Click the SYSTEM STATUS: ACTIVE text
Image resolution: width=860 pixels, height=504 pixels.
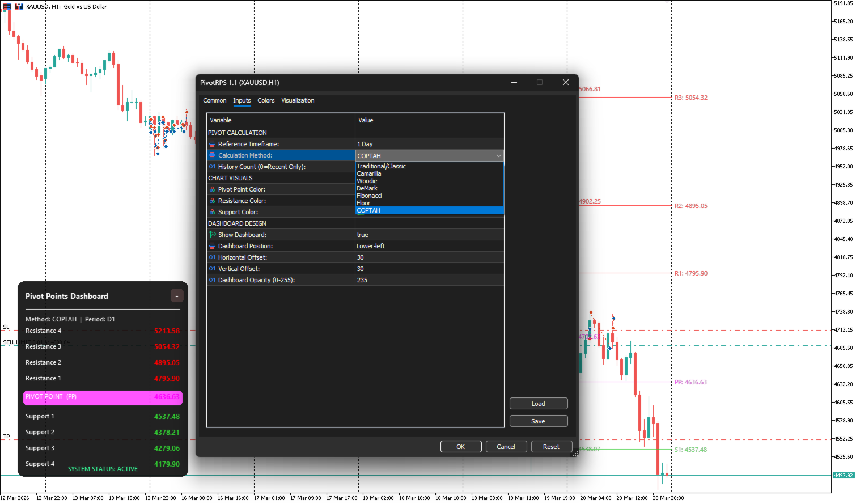coord(103,469)
